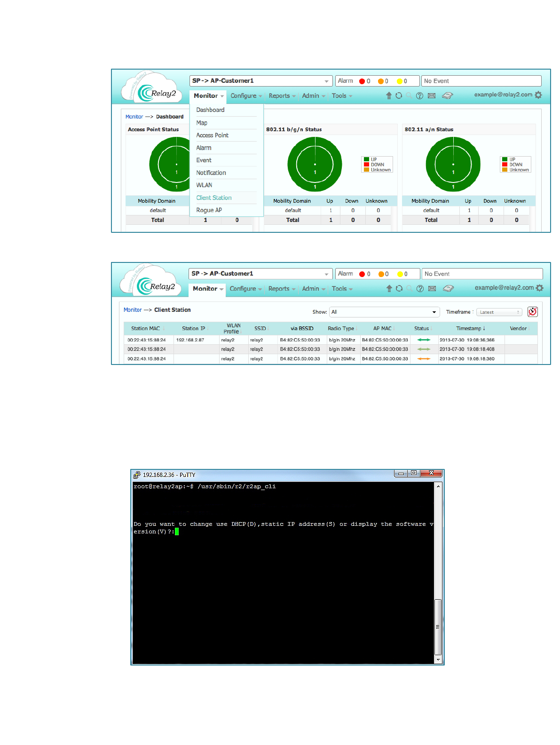Expand the Tools menu in Dashboard screenshot
Viewport: 560px width, 745px height.
(342, 95)
